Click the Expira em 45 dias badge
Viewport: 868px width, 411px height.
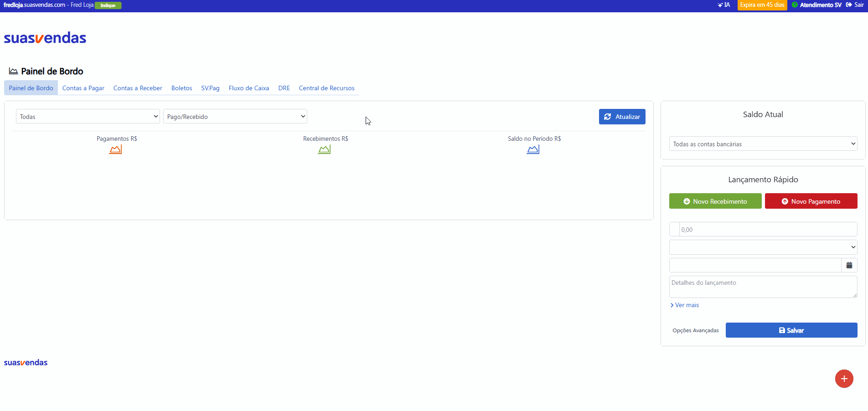tap(762, 5)
